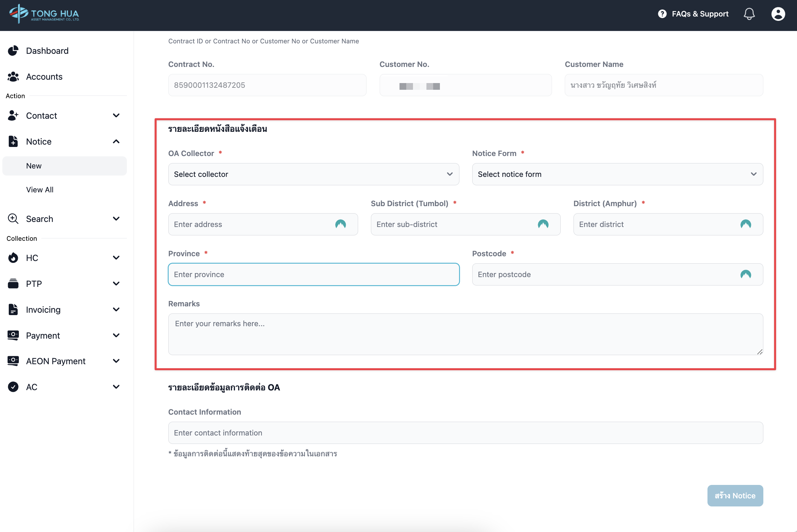797x532 pixels.
Task: Open the Dashboard from the sidebar
Action: click(47, 51)
